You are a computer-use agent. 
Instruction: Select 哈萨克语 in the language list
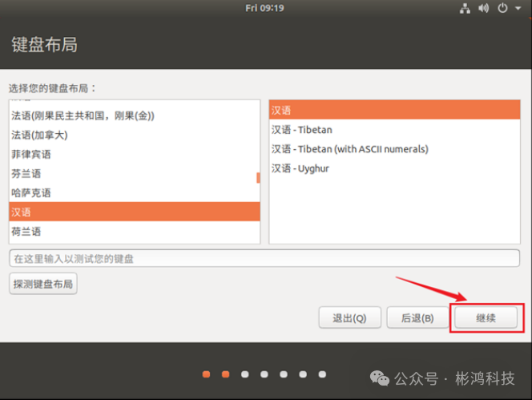[135, 193]
